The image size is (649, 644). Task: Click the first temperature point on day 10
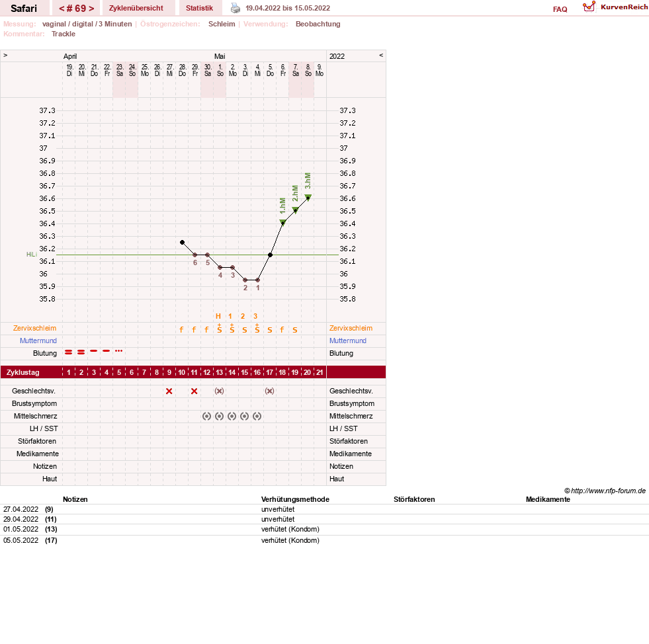[x=182, y=243]
